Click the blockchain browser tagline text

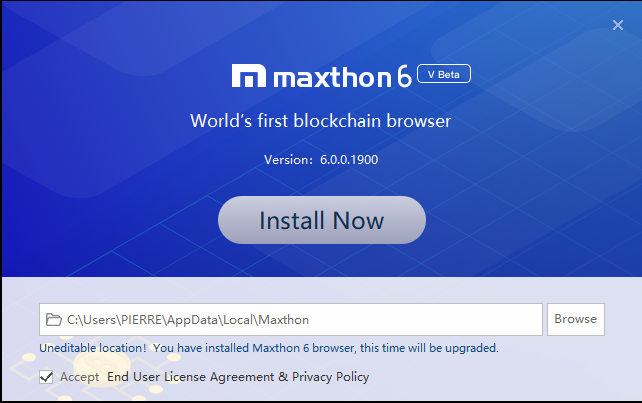tap(321, 121)
